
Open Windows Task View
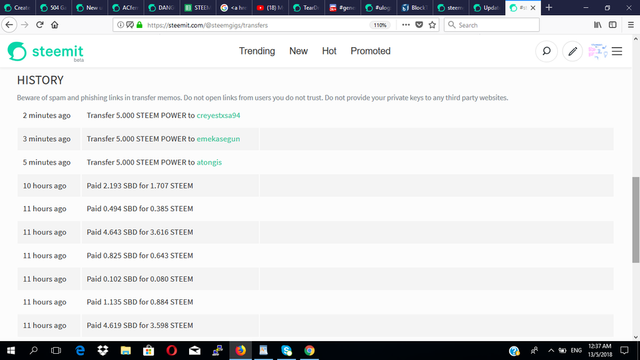click(x=56, y=351)
